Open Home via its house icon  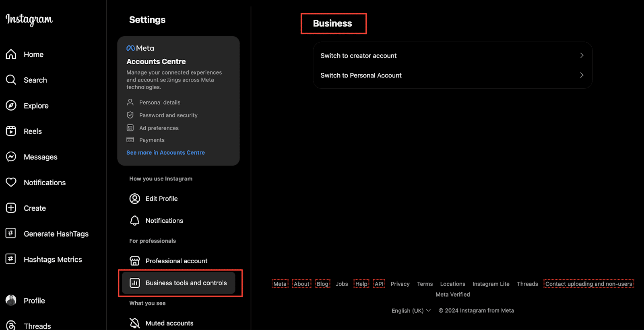pos(11,54)
